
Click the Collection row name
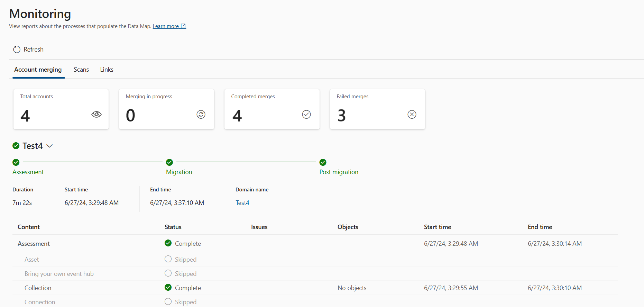[x=38, y=288]
